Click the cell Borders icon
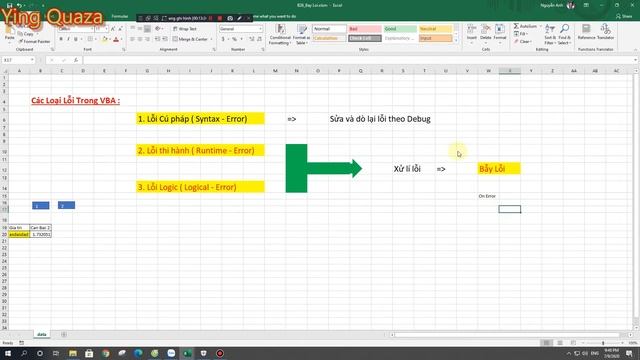 [90, 39]
